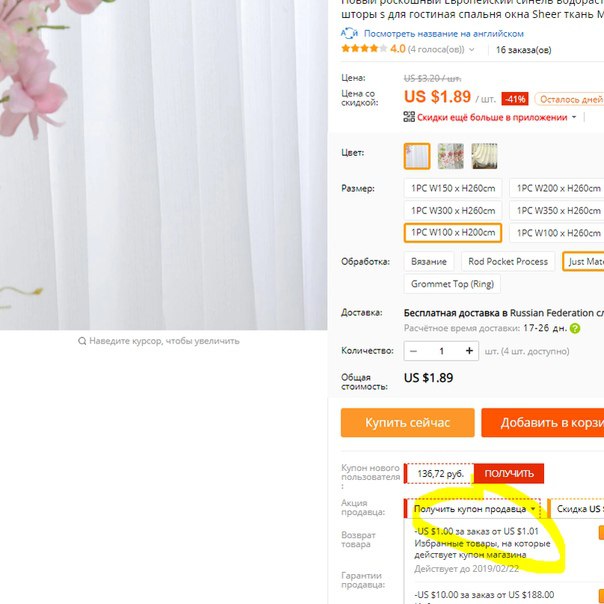Click the star rating of the product
604x604 pixels.
[364, 49]
